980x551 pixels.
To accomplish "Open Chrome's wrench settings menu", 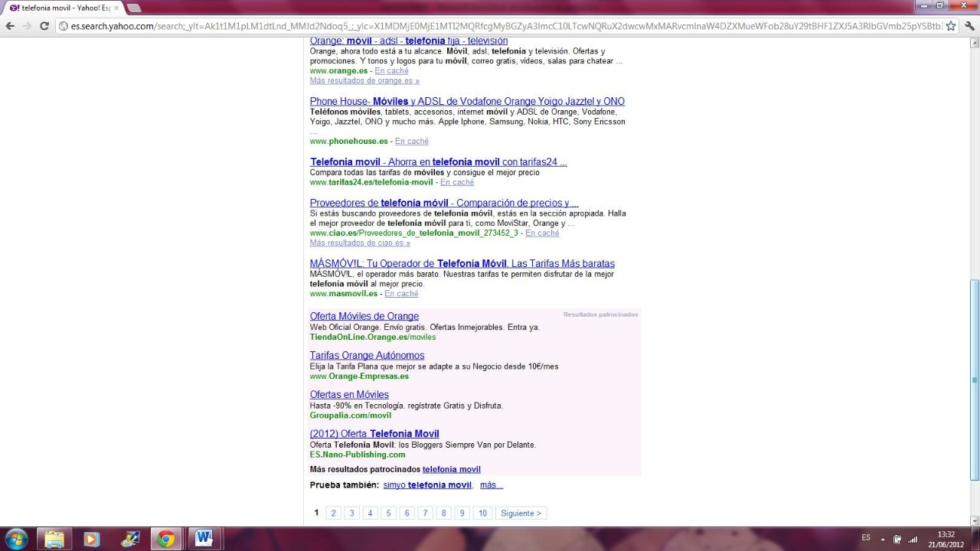I will click(968, 25).
